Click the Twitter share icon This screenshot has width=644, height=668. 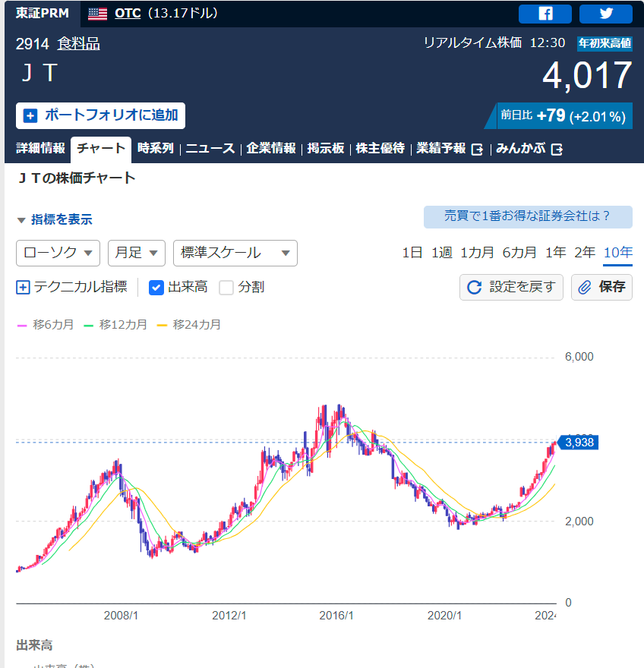[605, 14]
